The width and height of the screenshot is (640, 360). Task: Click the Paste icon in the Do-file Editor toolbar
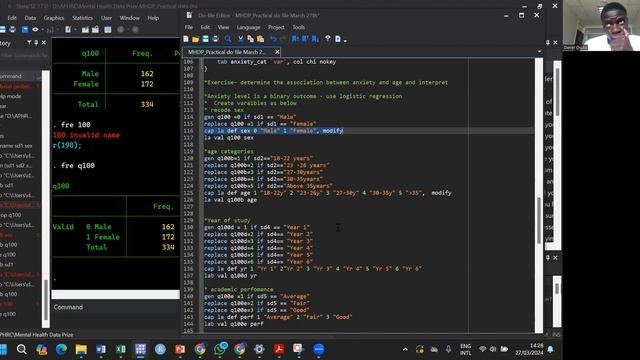[260, 39]
